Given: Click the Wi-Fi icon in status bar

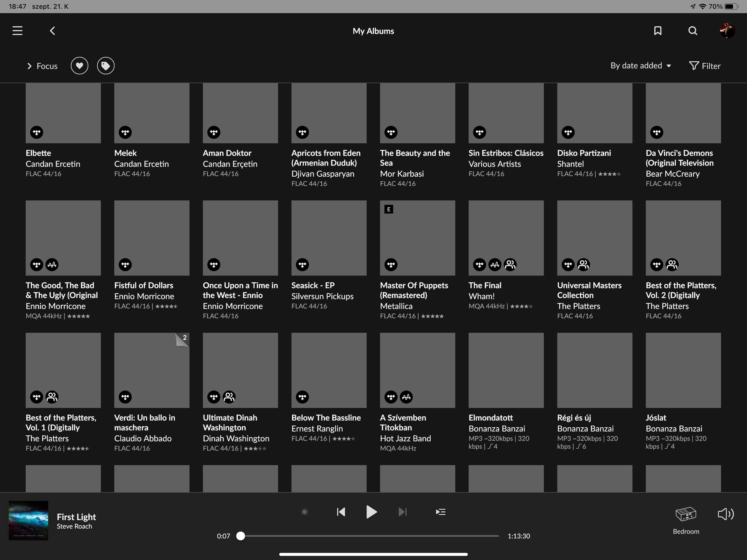Looking at the screenshot, I should (x=703, y=6).
